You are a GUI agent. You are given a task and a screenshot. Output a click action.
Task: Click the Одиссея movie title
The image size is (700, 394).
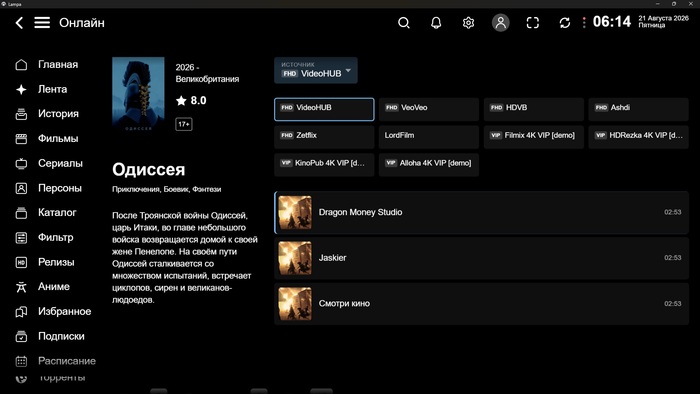(148, 170)
